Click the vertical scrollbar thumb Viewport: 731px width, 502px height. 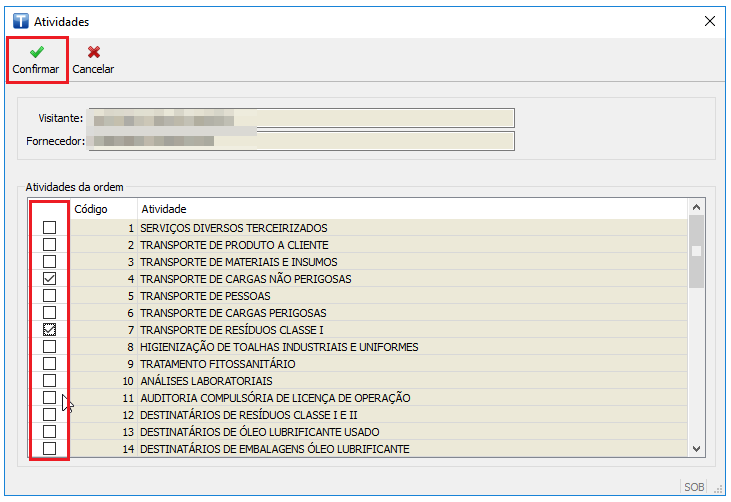tap(697, 251)
